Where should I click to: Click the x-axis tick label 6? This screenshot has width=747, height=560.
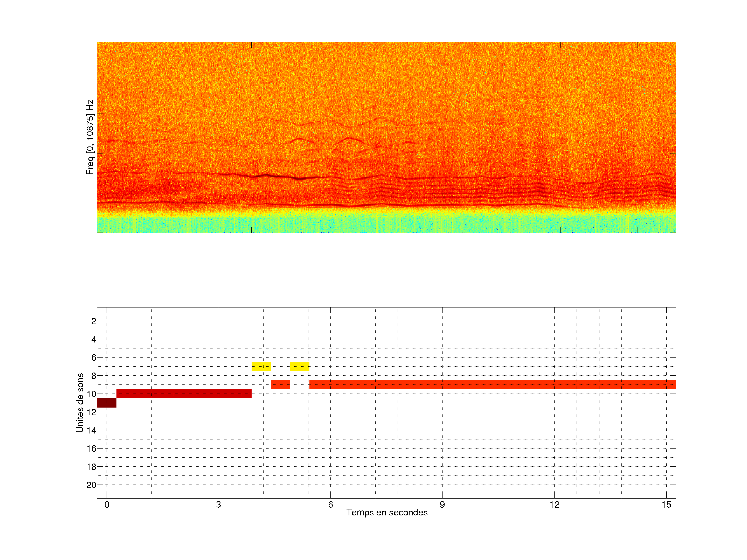tap(330, 505)
